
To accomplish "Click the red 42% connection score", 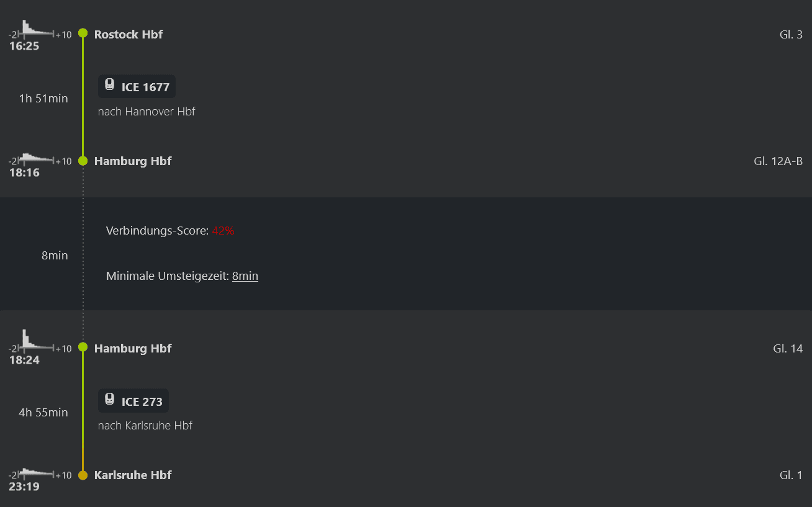I will tap(223, 231).
